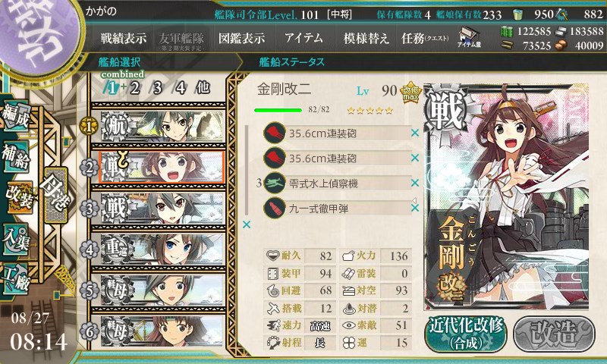
Task: Remove the first 35.6cm連装砲 with X
Action: point(415,133)
